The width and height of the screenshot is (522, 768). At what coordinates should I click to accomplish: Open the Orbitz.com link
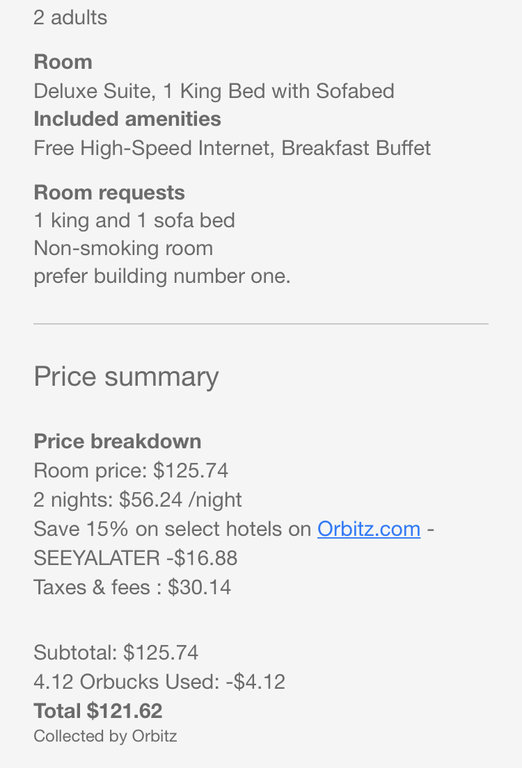(369, 529)
